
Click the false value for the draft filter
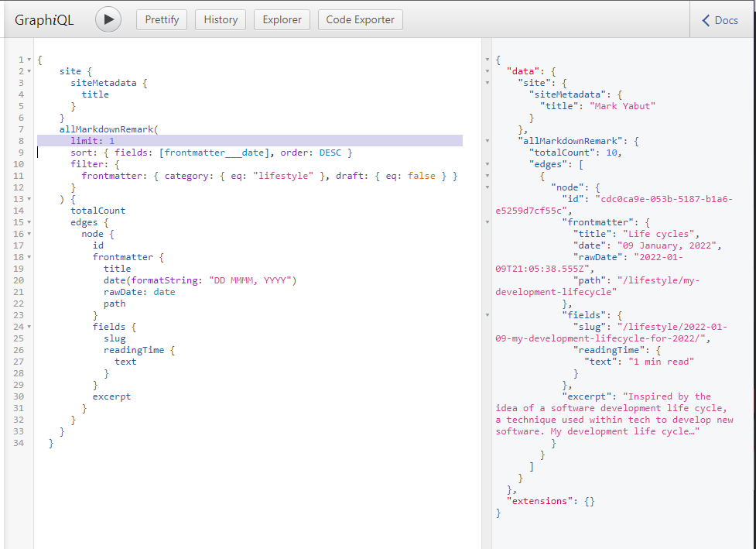422,176
